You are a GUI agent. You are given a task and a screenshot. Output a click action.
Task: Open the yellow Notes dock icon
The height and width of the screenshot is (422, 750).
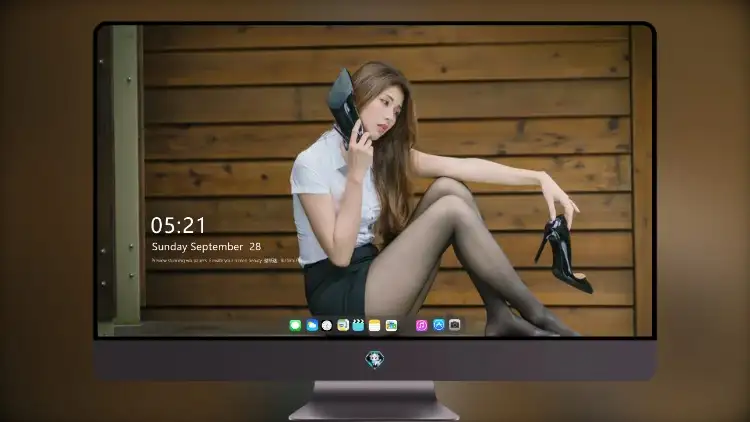375,325
